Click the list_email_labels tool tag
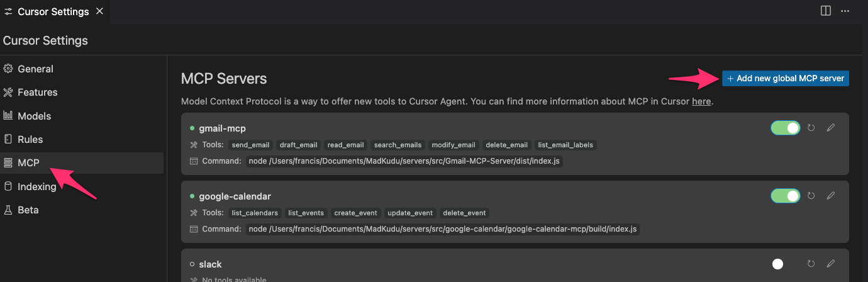Screen dimensions: 868x282 (x=565, y=145)
